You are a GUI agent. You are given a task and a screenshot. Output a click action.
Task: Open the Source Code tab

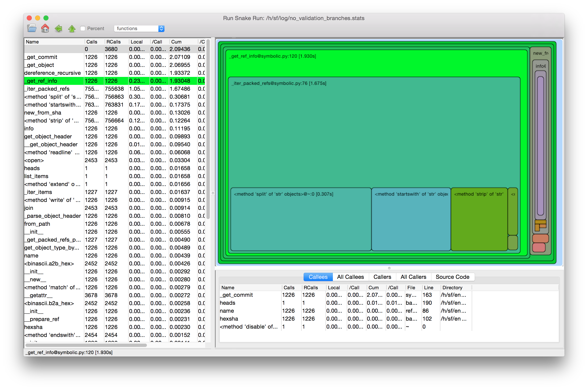click(452, 277)
